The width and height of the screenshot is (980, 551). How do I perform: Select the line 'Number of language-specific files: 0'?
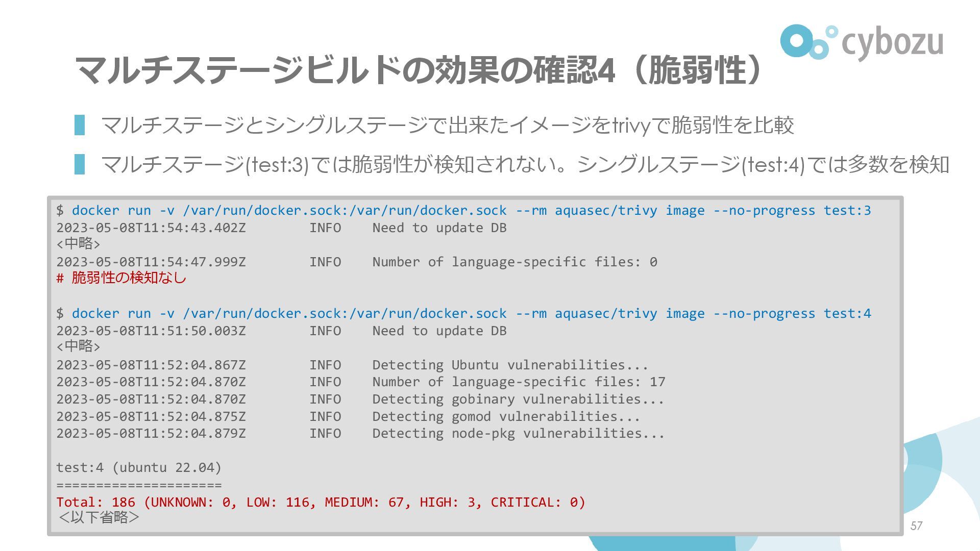tap(357, 262)
